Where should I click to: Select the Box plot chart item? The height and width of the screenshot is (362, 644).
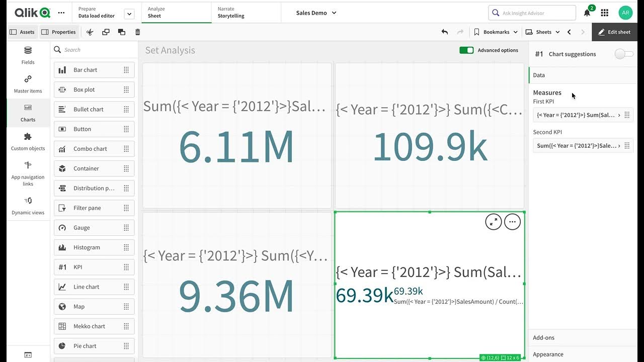(94, 89)
